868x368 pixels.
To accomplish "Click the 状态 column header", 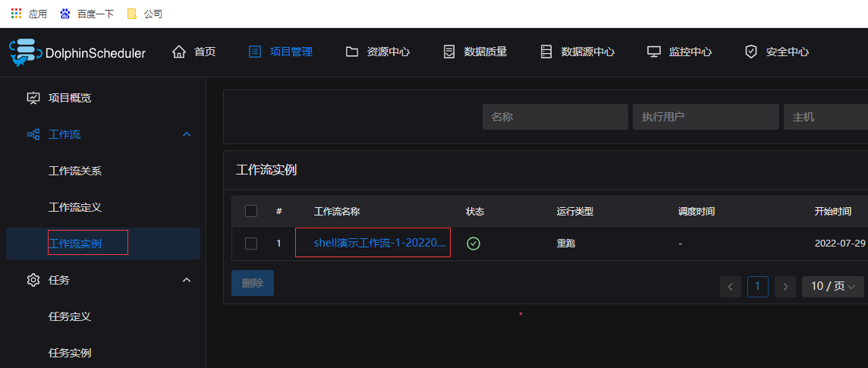I will 476,212.
